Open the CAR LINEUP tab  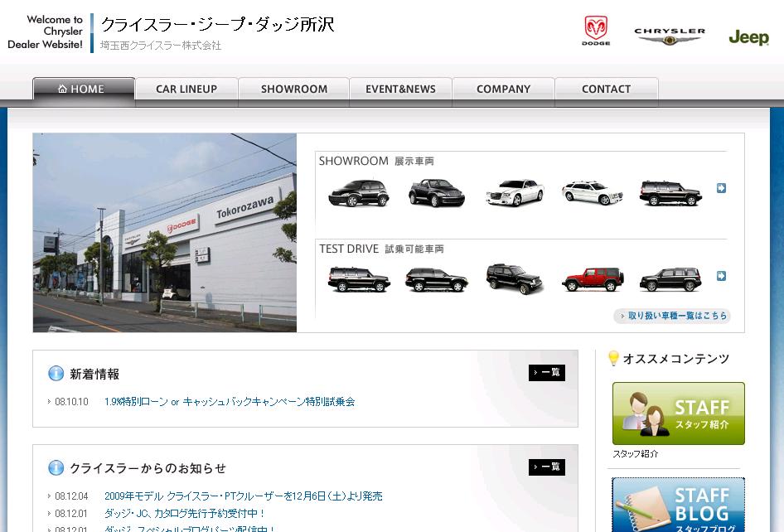coord(186,89)
